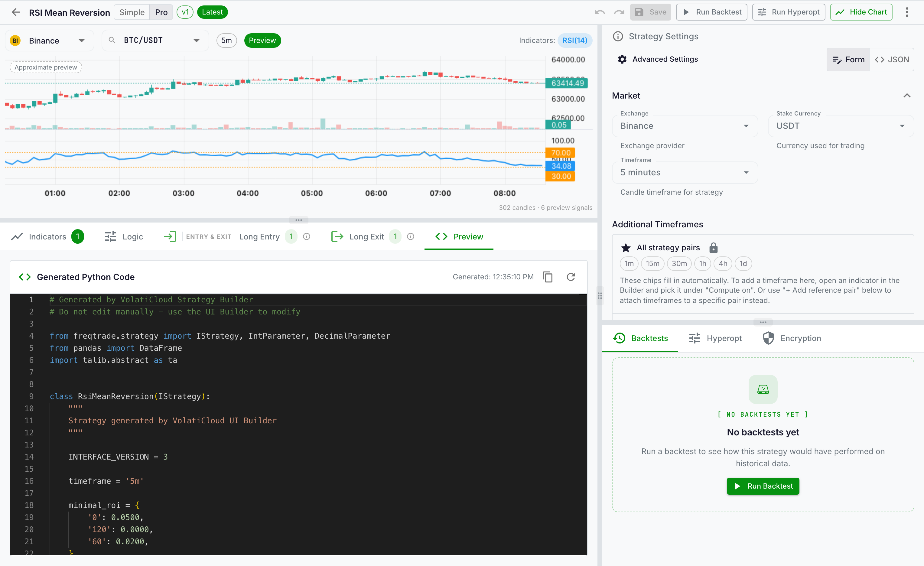Open the Timeframe 5 minutes dropdown
The image size is (924, 566).
685,173
